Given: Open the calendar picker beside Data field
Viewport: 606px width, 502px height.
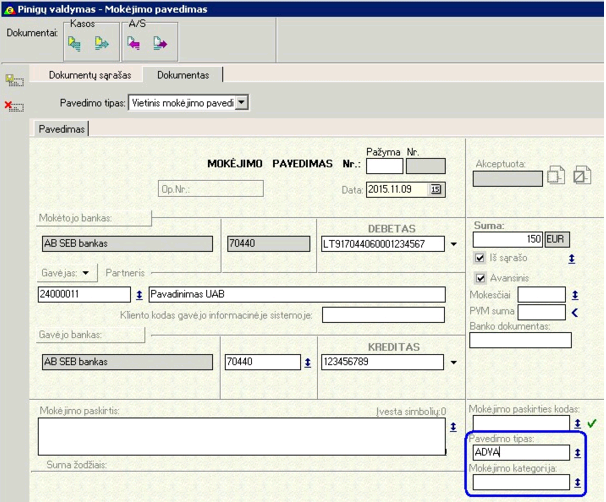Looking at the screenshot, I should tap(436, 189).
